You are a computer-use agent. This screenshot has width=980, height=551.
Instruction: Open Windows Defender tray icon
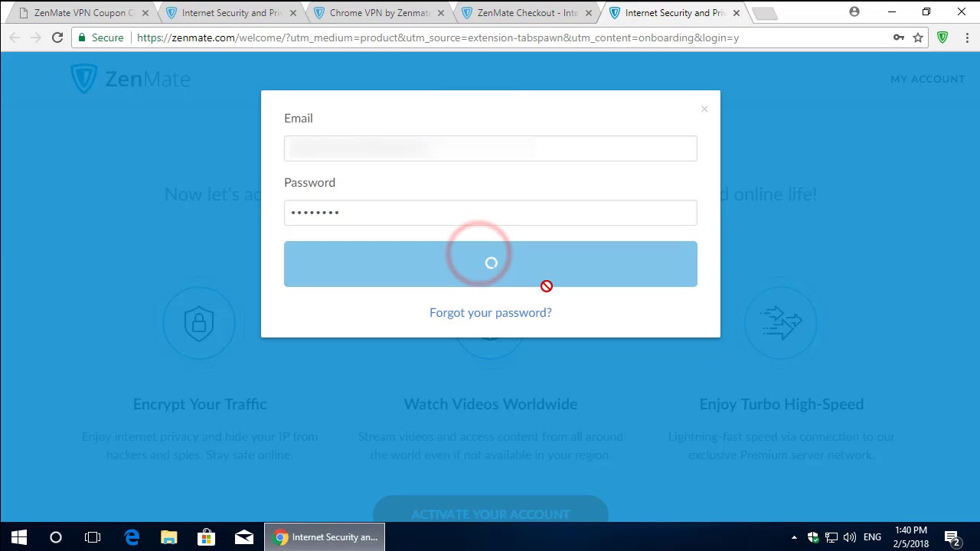(x=813, y=537)
